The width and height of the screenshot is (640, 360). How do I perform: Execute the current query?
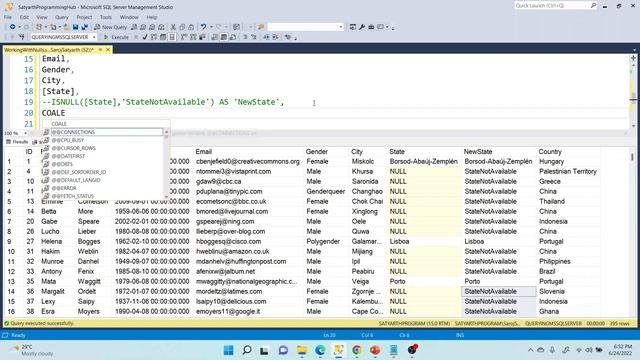point(116,37)
